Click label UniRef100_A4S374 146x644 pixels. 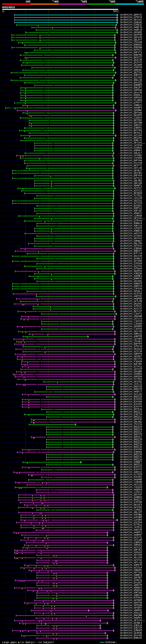131,233
